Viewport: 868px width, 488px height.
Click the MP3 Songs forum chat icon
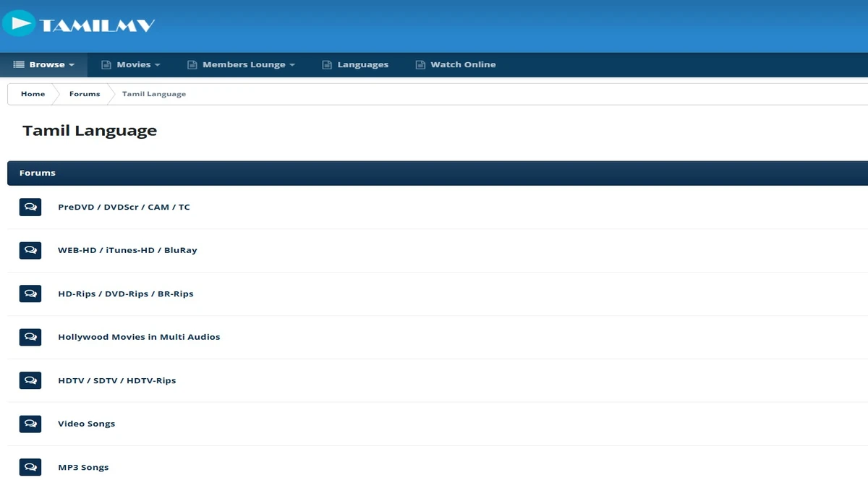[30, 467]
